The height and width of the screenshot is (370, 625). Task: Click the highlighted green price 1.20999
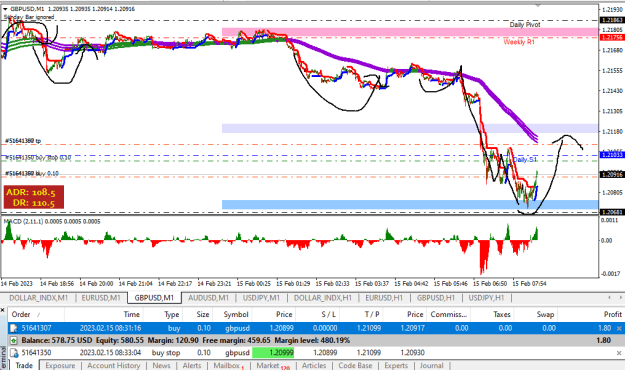[273, 353]
